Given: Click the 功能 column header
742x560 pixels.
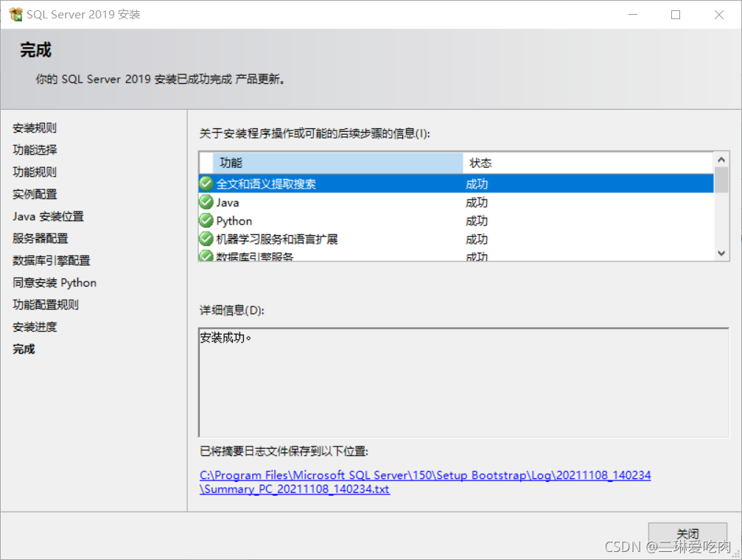Looking at the screenshot, I should [x=338, y=163].
